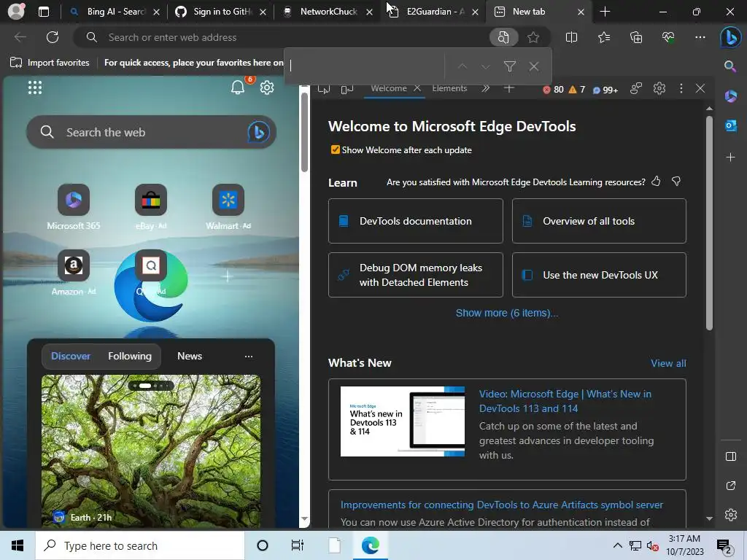Select the DevTools Elements tab
Screen dimensions: 747x560
click(449, 88)
